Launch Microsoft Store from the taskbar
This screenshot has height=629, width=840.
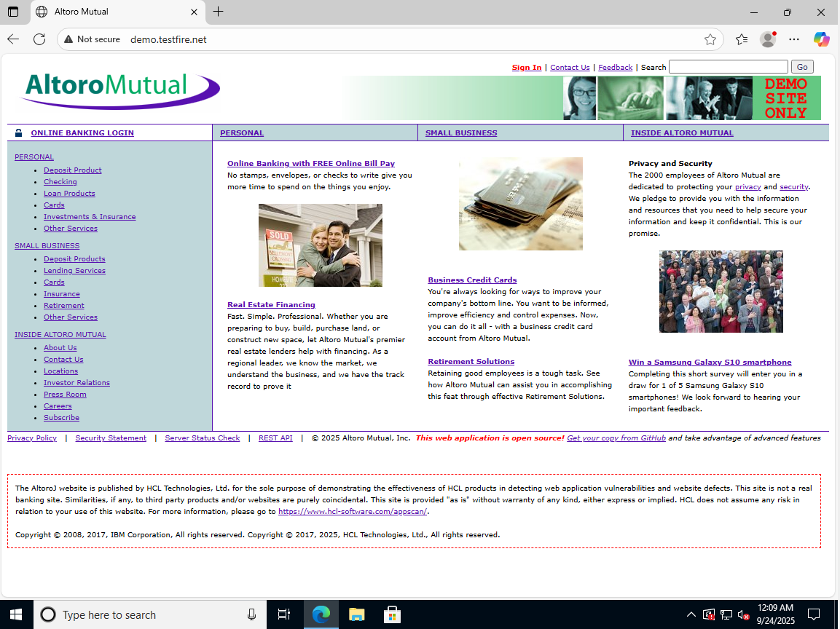click(392, 614)
